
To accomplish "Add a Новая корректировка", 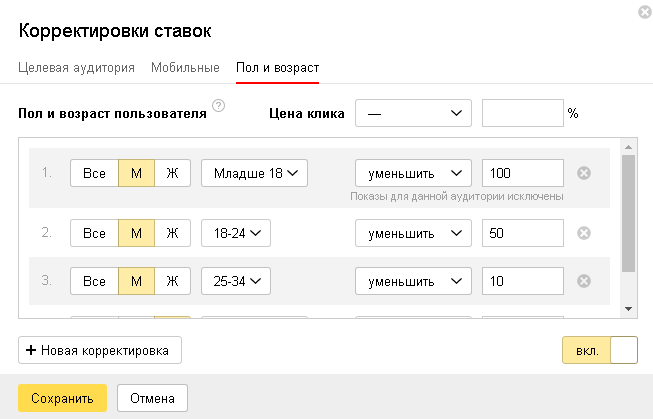I will coord(100,350).
